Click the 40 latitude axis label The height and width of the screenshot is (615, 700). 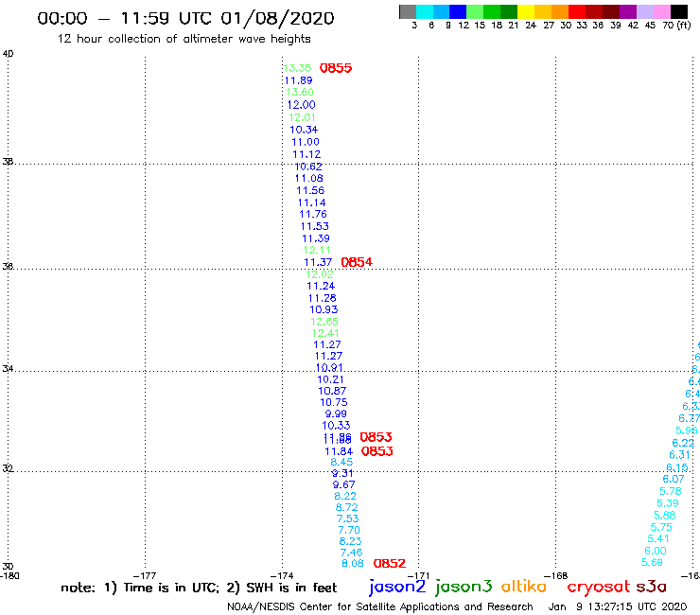(x=8, y=54)
